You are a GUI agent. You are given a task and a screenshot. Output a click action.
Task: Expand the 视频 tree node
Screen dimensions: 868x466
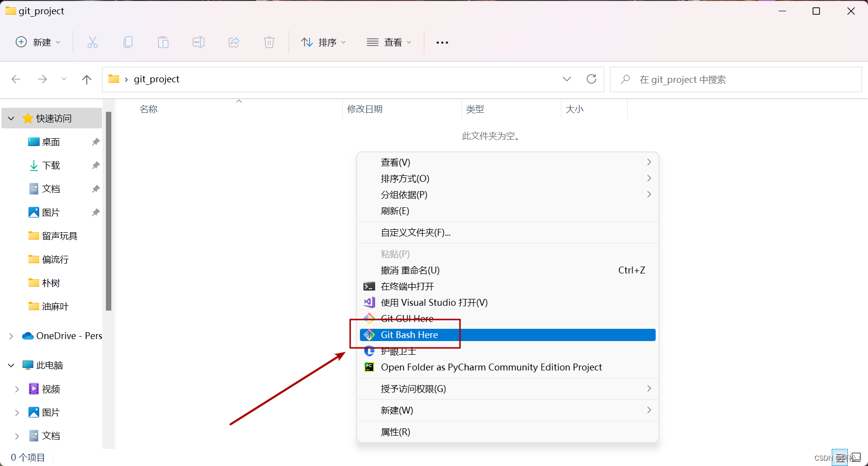tap(17, 389)
